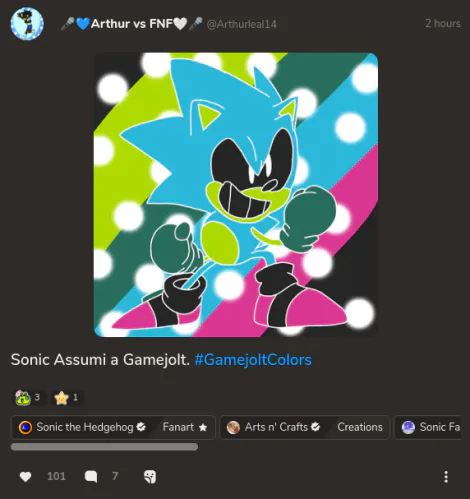Open the Fanart channel tag
470x499 pixels.
point(185,427)
